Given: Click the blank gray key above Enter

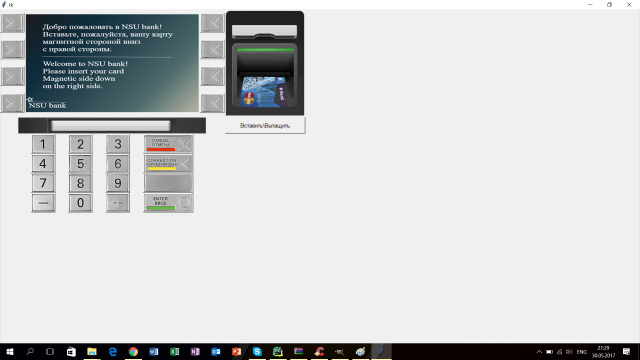Looking at the screenshot, I should click(x=168, y=183).
